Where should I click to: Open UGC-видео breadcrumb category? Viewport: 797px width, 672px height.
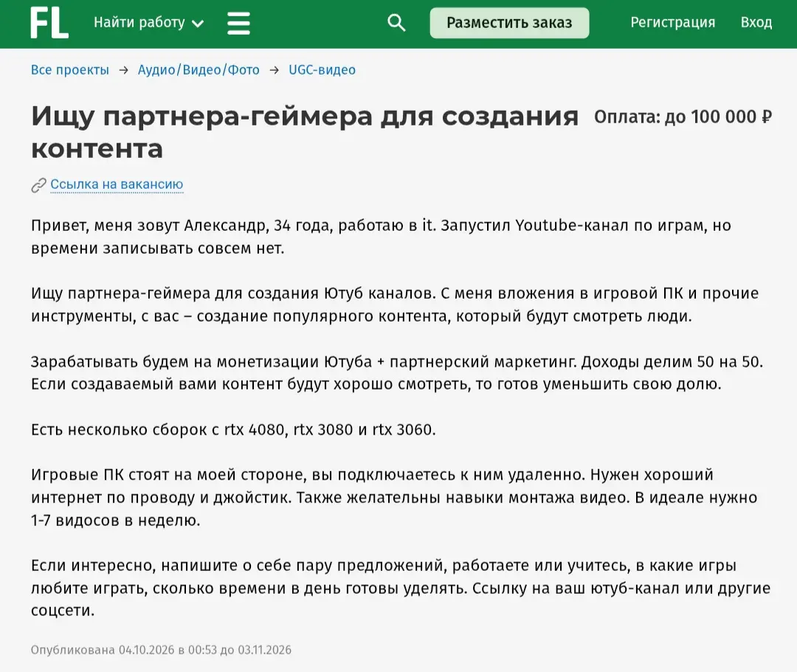pyautogui.click(x=322, y=69)
